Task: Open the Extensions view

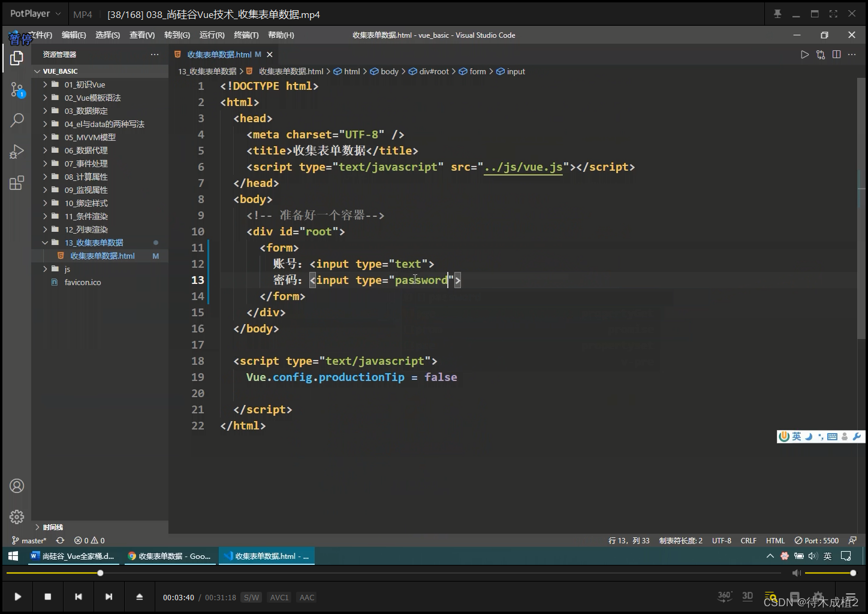Action: (17, 183)
